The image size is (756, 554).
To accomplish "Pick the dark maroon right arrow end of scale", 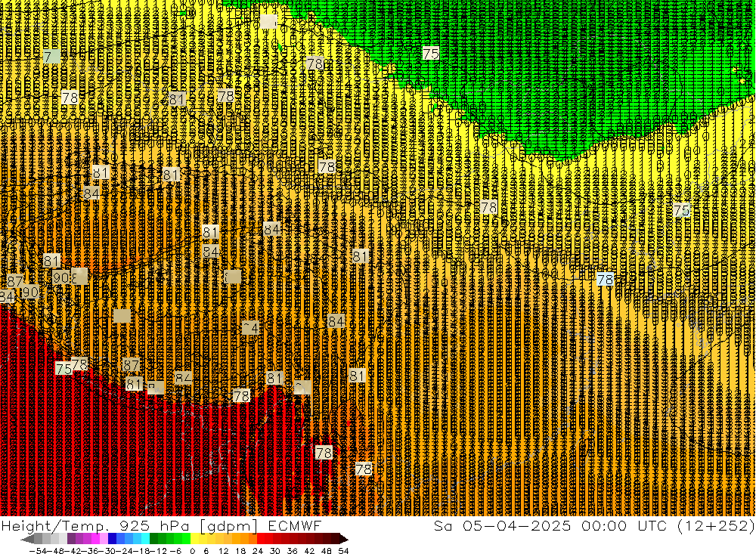I will (343, 539).
